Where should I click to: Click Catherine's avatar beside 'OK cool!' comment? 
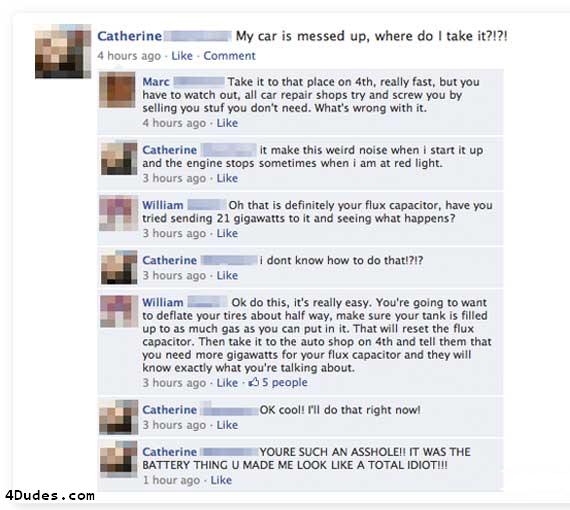tap(119, 417)
